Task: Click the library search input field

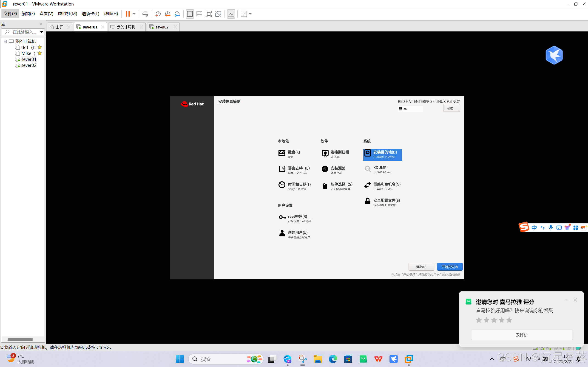Action: tap(24, 32)
